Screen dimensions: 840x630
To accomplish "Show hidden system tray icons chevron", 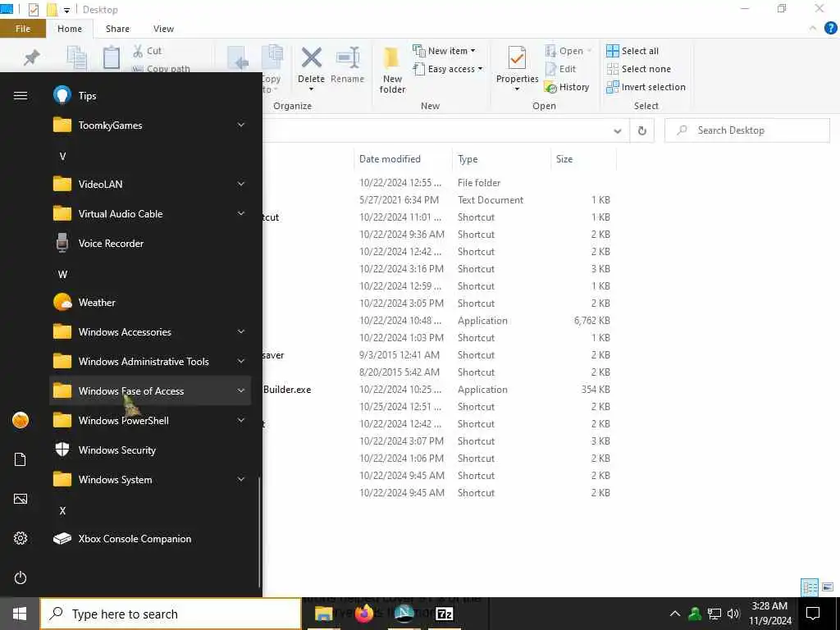I will tap(675, 614).
